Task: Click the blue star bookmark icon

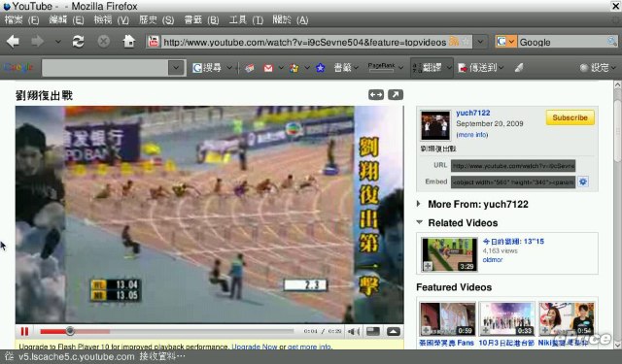Action: [320, 68]
